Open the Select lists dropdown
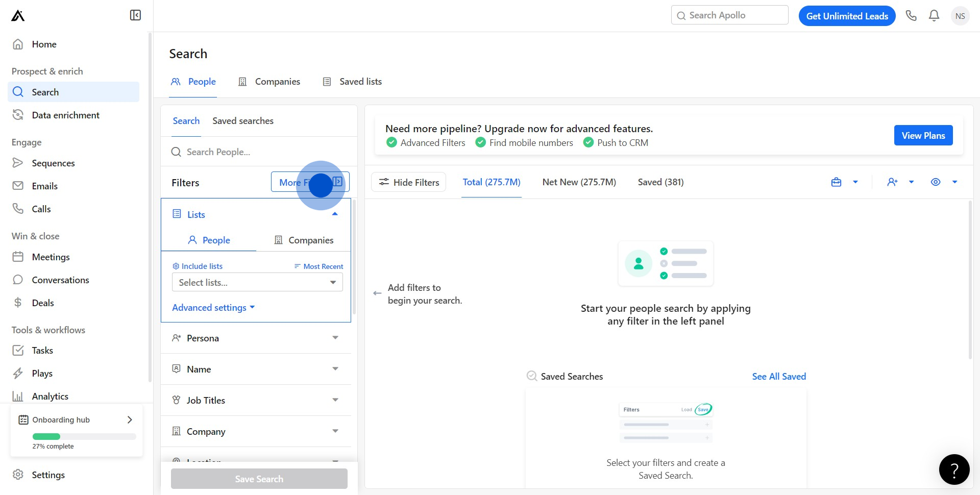The width and height of the screenshot is (980, 495). 257,282
